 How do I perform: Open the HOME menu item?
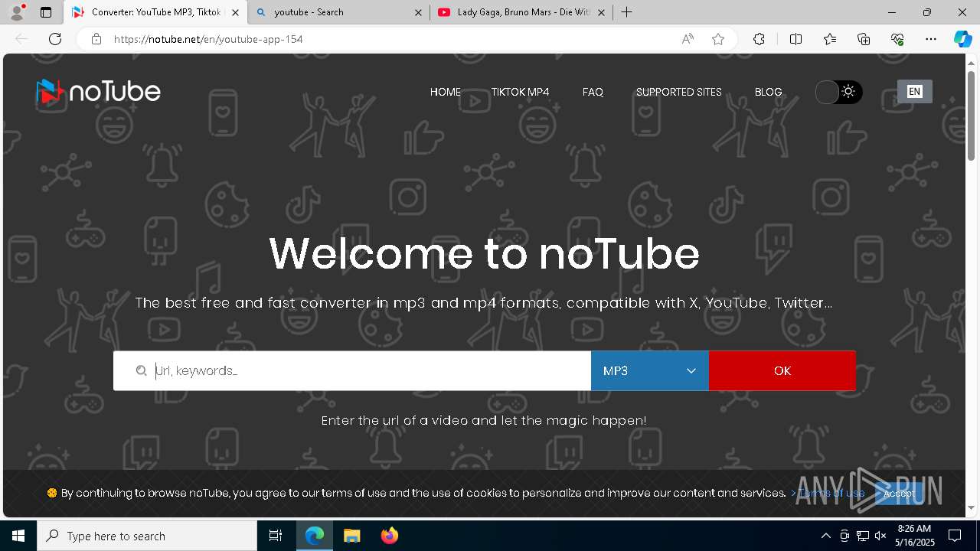(446, 92)
